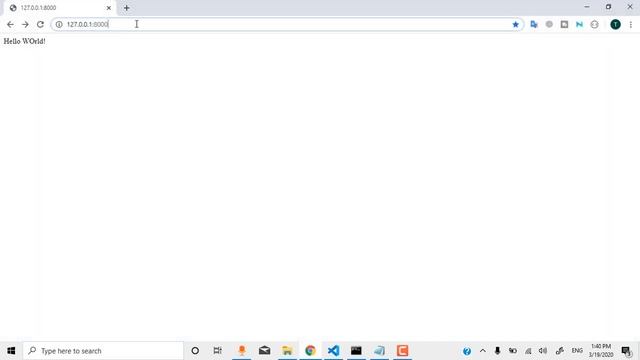Open Task View on the taskbar
The width and height of the screenshot is (640, 360).
218,351
